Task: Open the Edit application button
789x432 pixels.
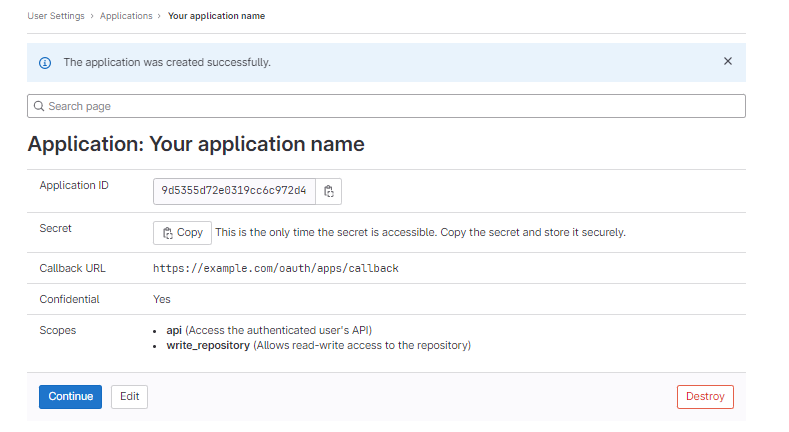Action: coord(129,396)
